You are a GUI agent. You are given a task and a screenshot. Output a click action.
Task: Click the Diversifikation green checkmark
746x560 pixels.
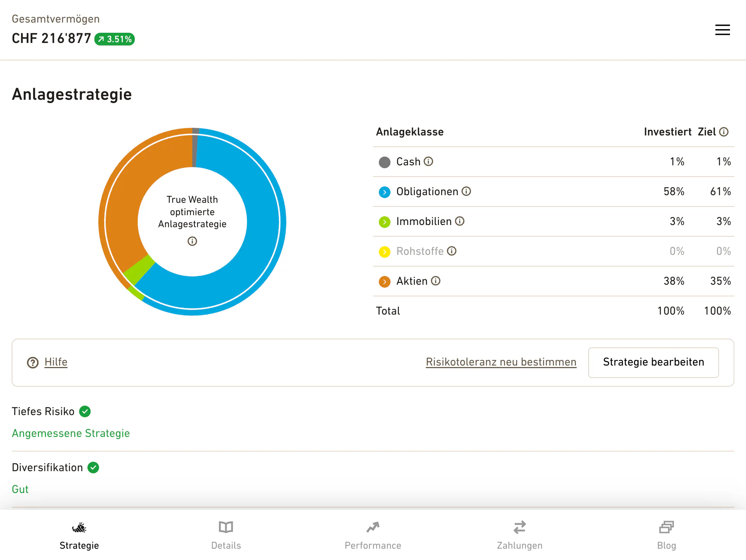93,468
